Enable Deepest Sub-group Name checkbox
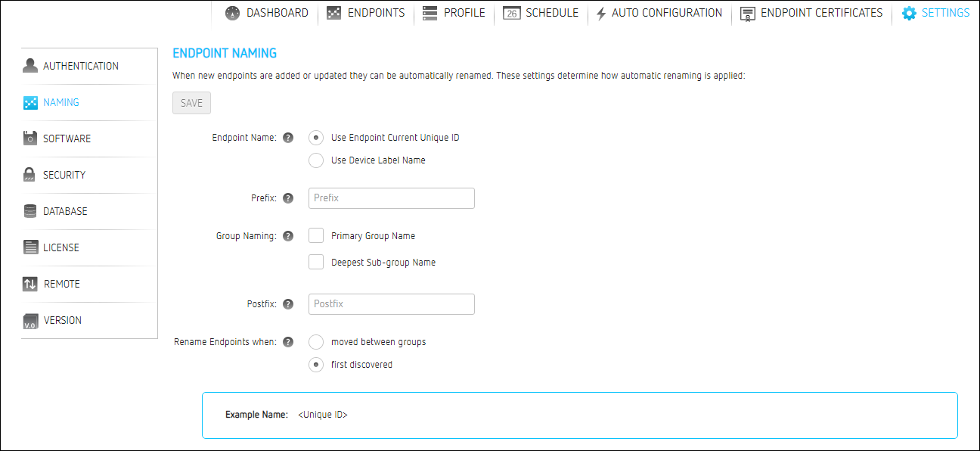The image size is (980, 451). coord(316,262)
